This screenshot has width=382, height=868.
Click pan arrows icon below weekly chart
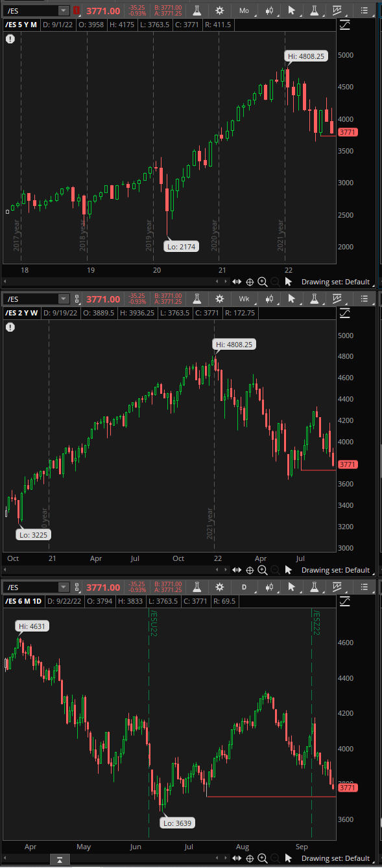coord(237,570)
